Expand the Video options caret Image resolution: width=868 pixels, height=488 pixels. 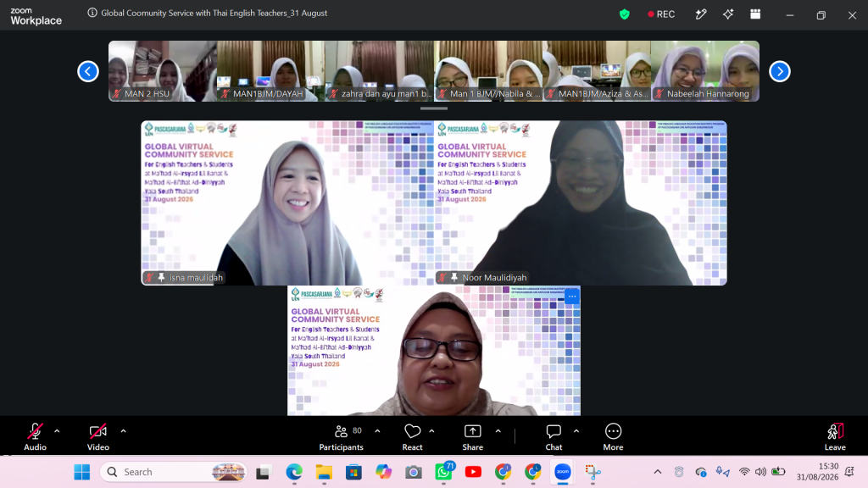pyautogui.click(x=124, y=431)
